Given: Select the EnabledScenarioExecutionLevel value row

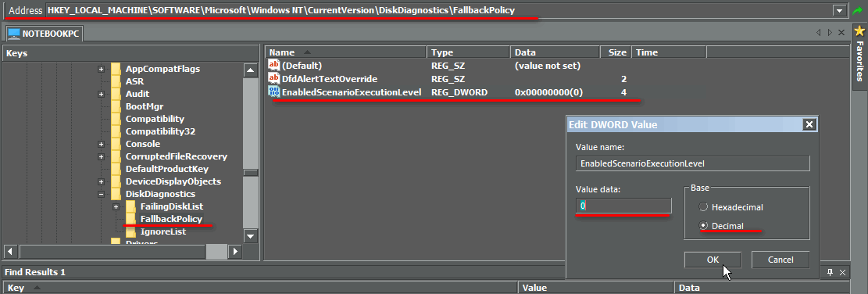Looking at the screenshot, I should pos(448,92).
